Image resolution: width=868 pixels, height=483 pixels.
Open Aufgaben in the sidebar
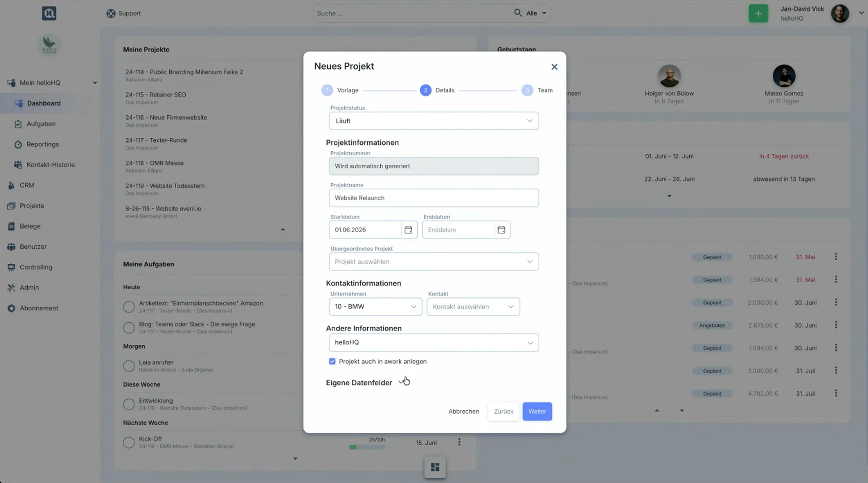pos(41,124)
